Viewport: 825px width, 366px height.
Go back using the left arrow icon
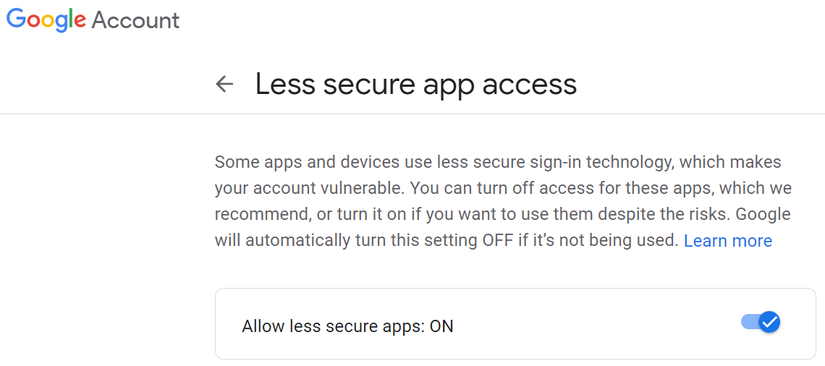225,84
